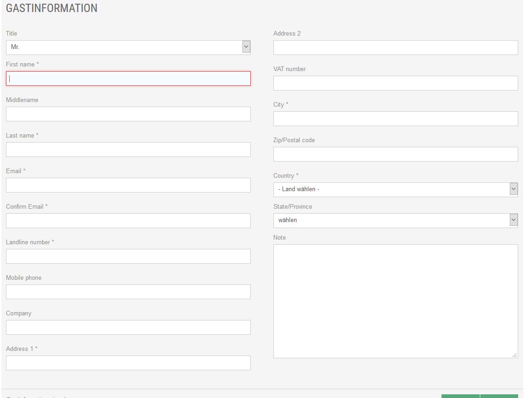Expand the Country dropdown '- Land wählen -'
The width and height of the screenshot is (532, 398).
click(395, 189)
